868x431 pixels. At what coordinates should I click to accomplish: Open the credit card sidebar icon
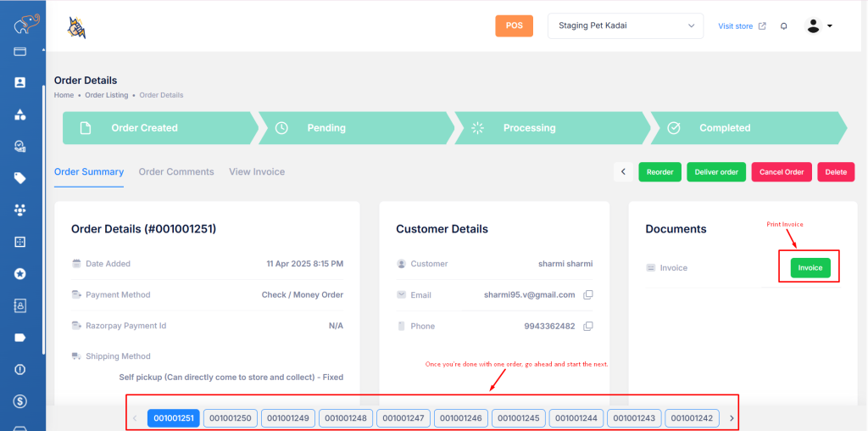20,52
